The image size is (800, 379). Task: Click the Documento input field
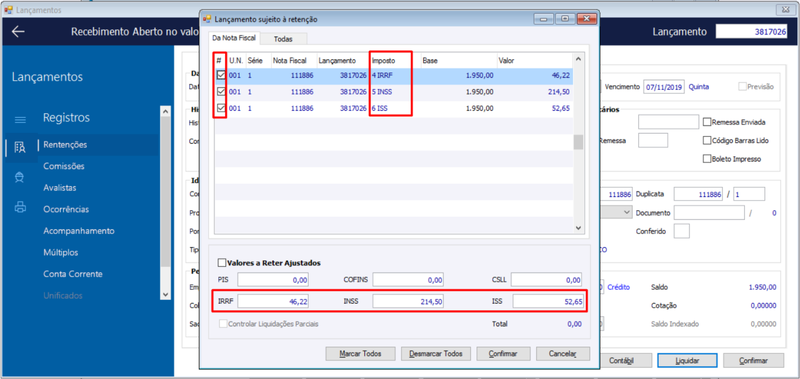coord(709,212)
